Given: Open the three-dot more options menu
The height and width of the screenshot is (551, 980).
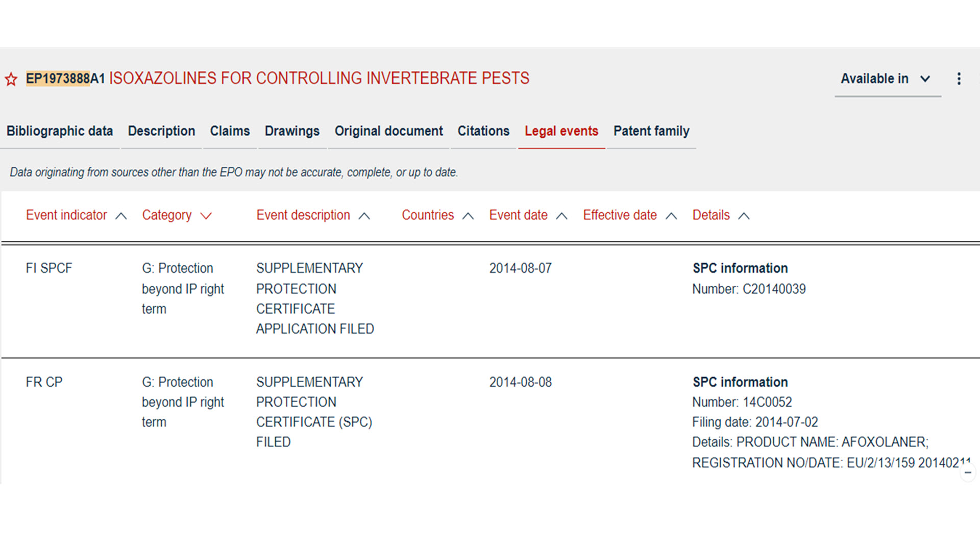Looking at the screenshot, I should point(959,79).
